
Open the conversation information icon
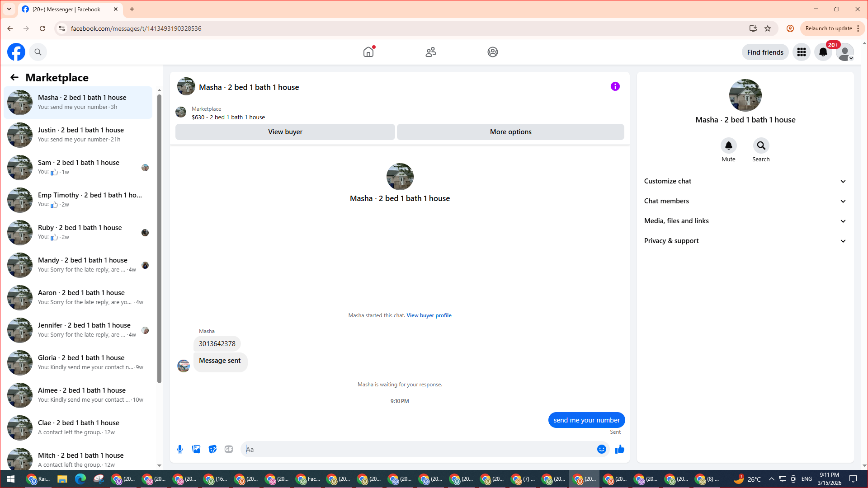(615, 86)
